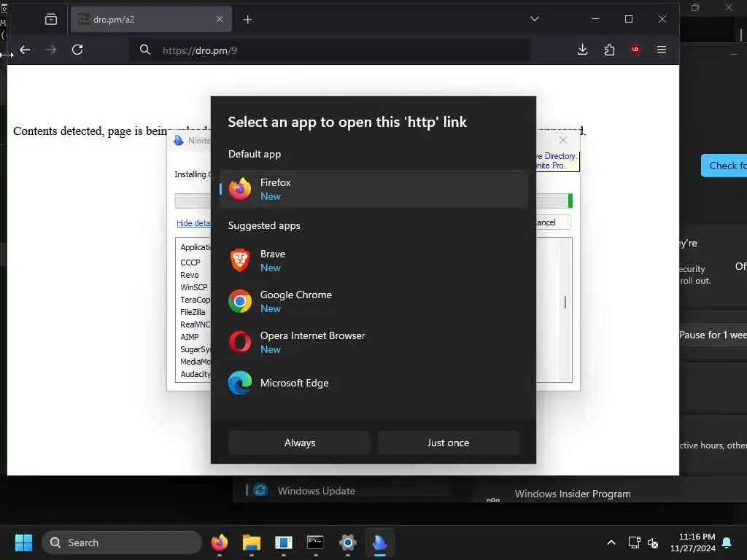Choose Microsoft Edge from the list
This screenshot has height=560, width=747.
coord(373,383)
